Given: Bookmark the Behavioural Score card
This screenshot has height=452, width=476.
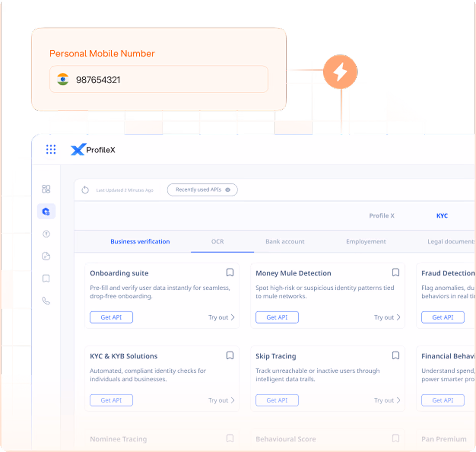Looking at the screenshot, I should click(396, 438).
